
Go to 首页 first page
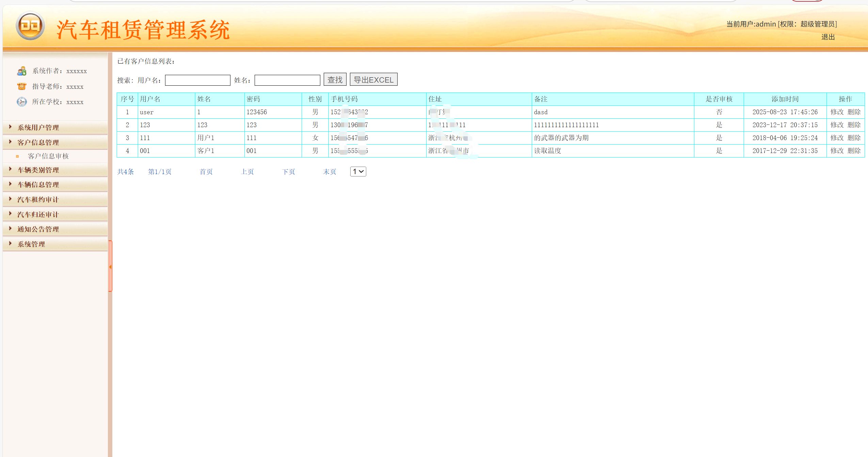pos(206,172)
